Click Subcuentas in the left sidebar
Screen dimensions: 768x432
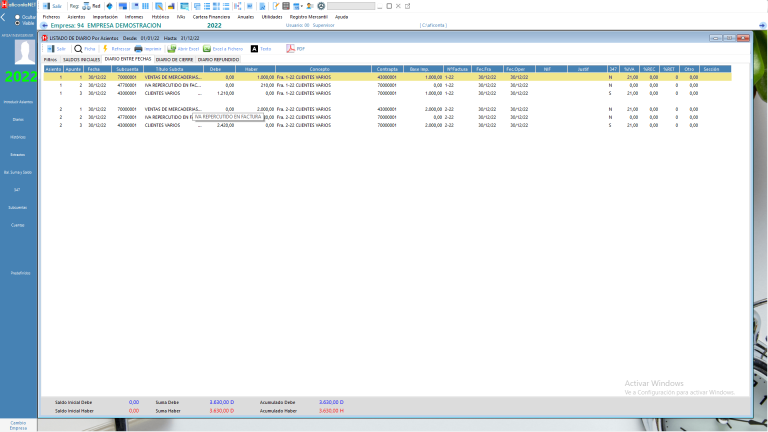(18, 208)
